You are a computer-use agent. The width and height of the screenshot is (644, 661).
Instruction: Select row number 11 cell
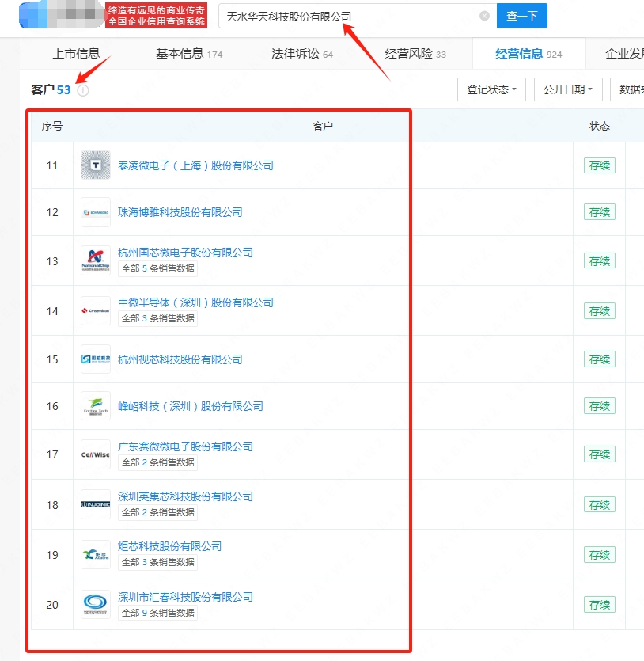[52, 165]
